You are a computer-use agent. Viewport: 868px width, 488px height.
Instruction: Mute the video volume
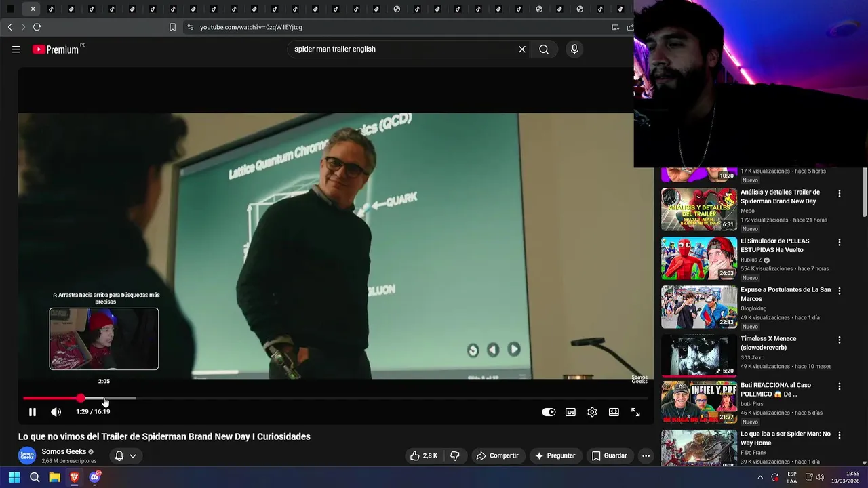(56, 412)
